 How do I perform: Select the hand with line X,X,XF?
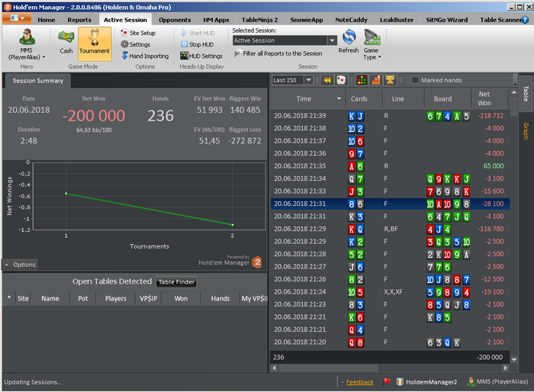coord(391,292)
